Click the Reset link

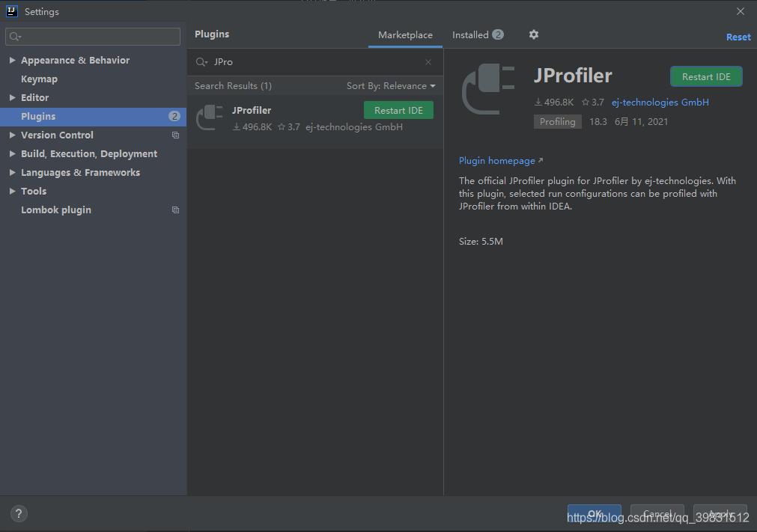click(738, 37)
